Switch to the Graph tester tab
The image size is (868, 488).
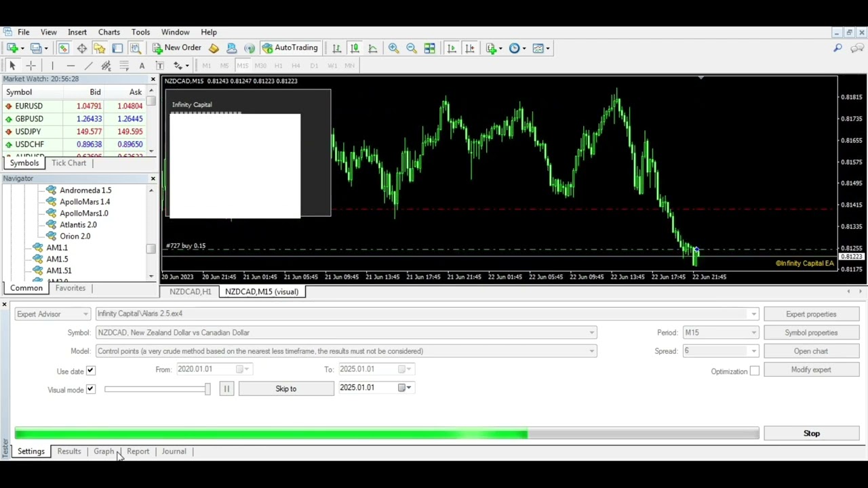pyautogui.click(x=104, y=451)
